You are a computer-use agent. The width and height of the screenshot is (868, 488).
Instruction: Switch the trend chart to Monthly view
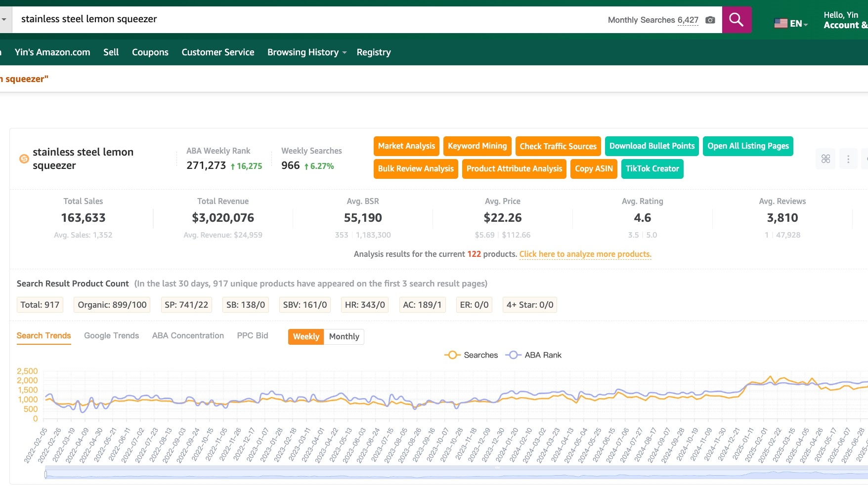point(344,336)
